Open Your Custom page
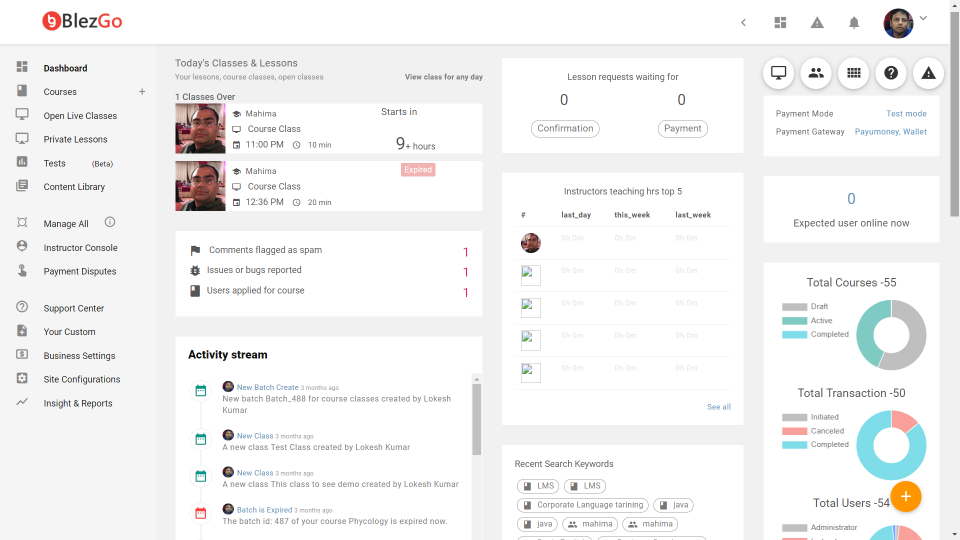 [x=69, y=332]
